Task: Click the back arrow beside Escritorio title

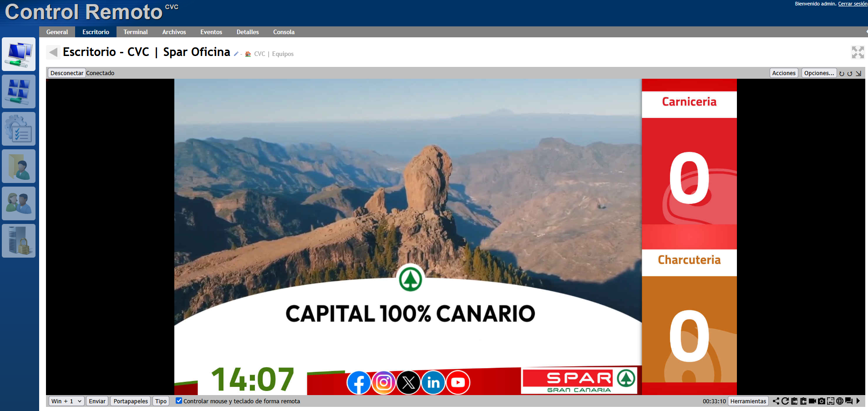Action: click(x=53, y=52)
